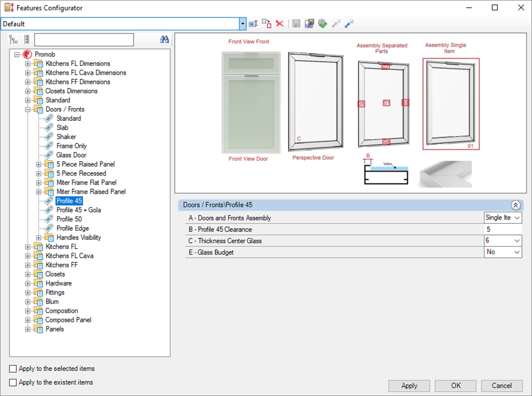The width and height of the screenshot is (532, 396).
Task: Click the Cancel button
Action: point(502,386)
